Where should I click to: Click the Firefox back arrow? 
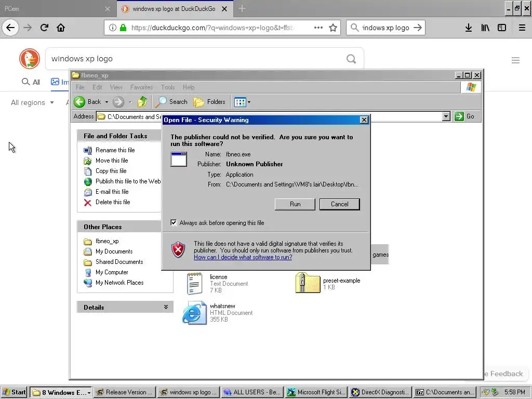click(x=10, y=28)
